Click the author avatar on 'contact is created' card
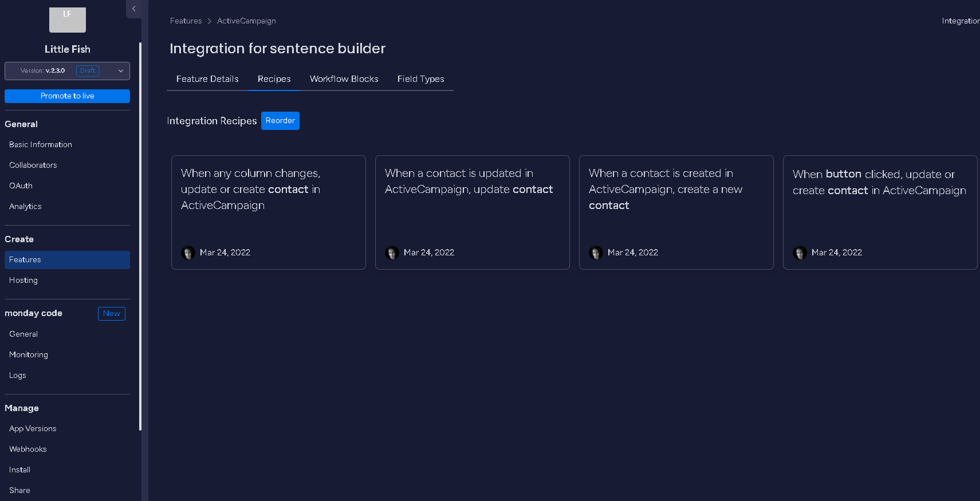 coord(596,253)
